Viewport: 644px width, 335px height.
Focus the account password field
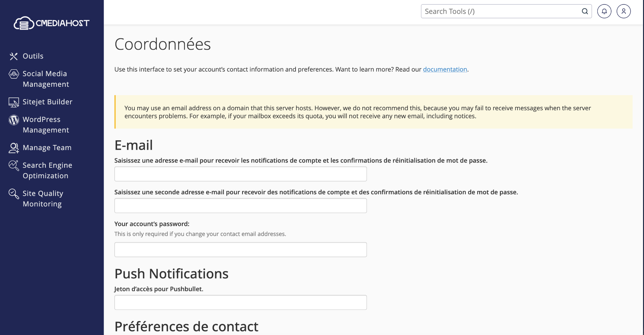pos(240,250)
